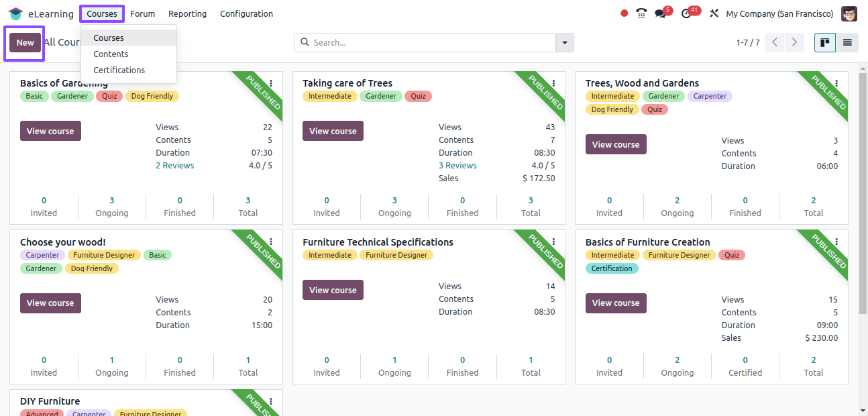Click the Trees, Wood and Gardens title
Image resolution: width=868 pixels, height=416 pixels.
tap(642, 83)
